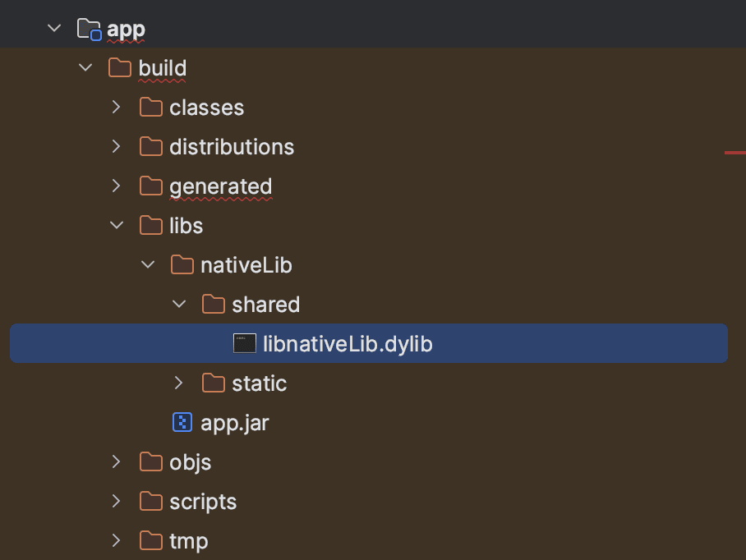Click the red error stripe marker
746x560 pixels.
tap(735, 153)
